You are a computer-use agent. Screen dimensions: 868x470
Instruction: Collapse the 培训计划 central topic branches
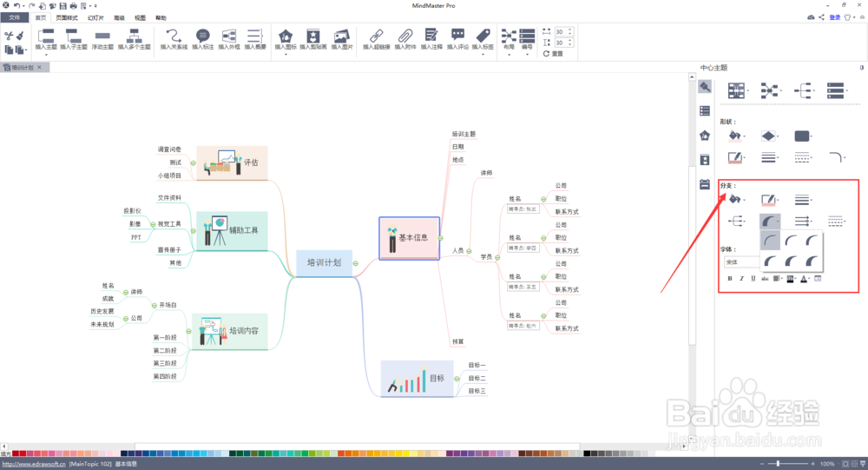pyautogui.click(x=355, y=263)
